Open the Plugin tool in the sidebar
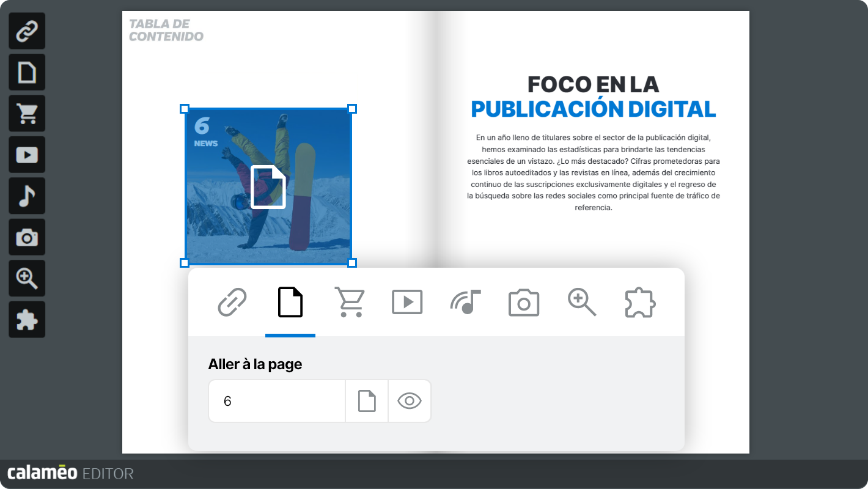The image size is (868, 489). [27, 319]
